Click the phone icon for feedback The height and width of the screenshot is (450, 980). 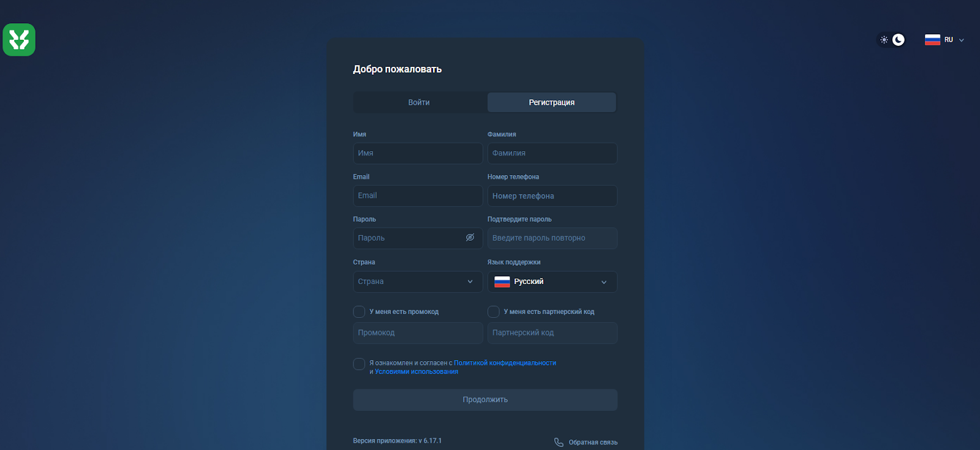pos(559,442)
